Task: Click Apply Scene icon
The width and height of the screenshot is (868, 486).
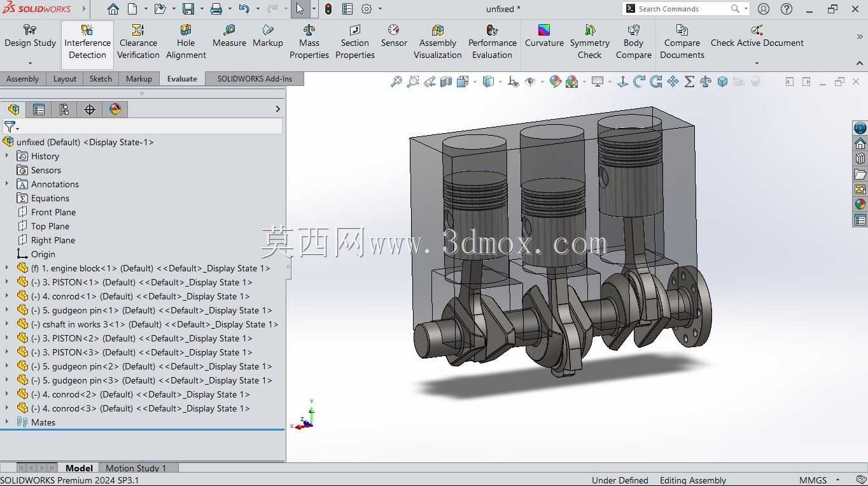Action: pyautogui.click(x=571, y=82)
